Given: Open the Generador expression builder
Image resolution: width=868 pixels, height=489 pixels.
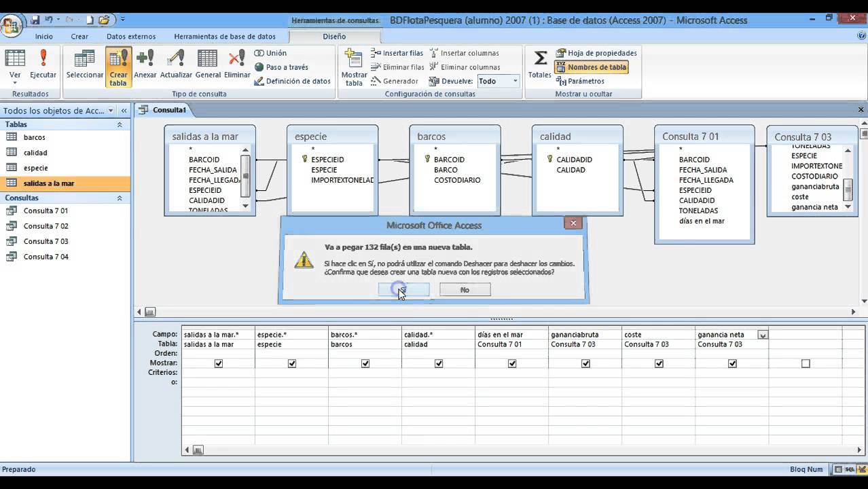Looking at the screenshot, I should (x=395, y=81).
